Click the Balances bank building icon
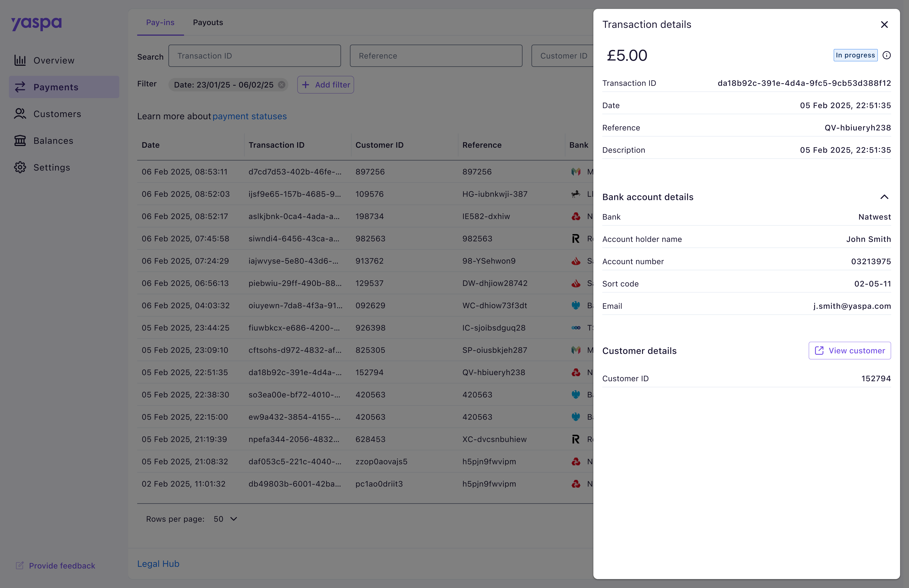The height and width of the screenshot is (588, 909). (20, 140)
